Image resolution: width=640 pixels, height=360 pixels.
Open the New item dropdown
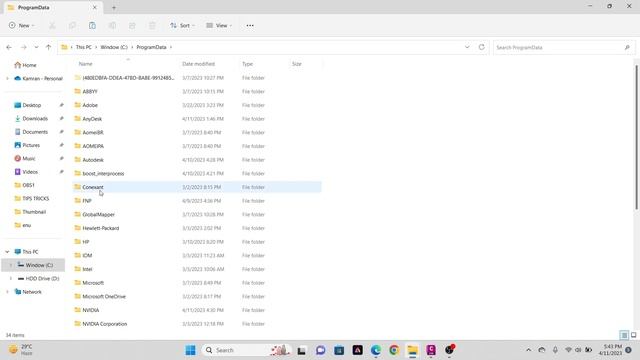click(22, 26)
